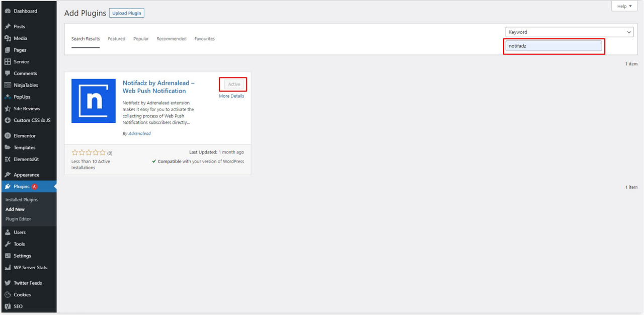644x315 pixels.
Task: Click the Media icon in sidebar
Action: [x=8, y=38]
